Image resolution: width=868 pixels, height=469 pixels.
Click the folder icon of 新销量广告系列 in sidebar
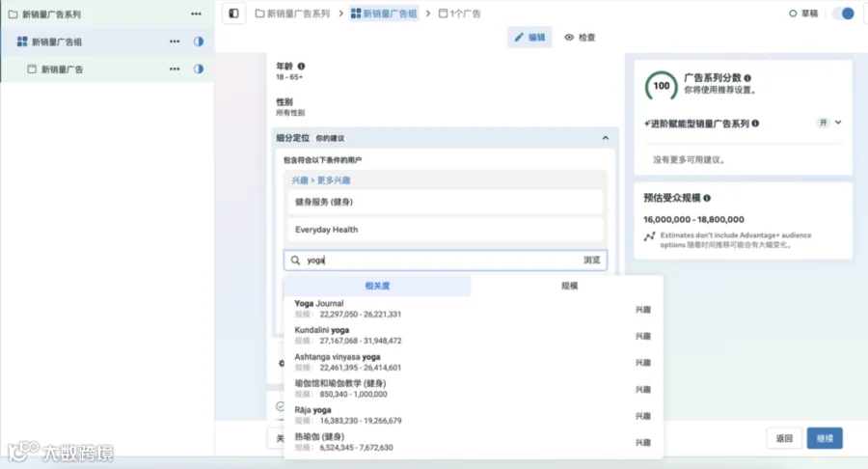pos(13,14)
